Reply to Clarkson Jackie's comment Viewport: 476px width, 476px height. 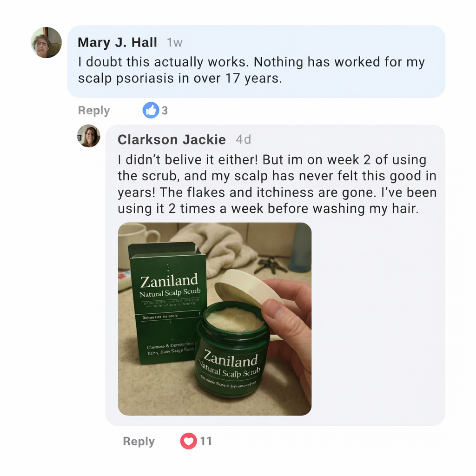point(139,442)
